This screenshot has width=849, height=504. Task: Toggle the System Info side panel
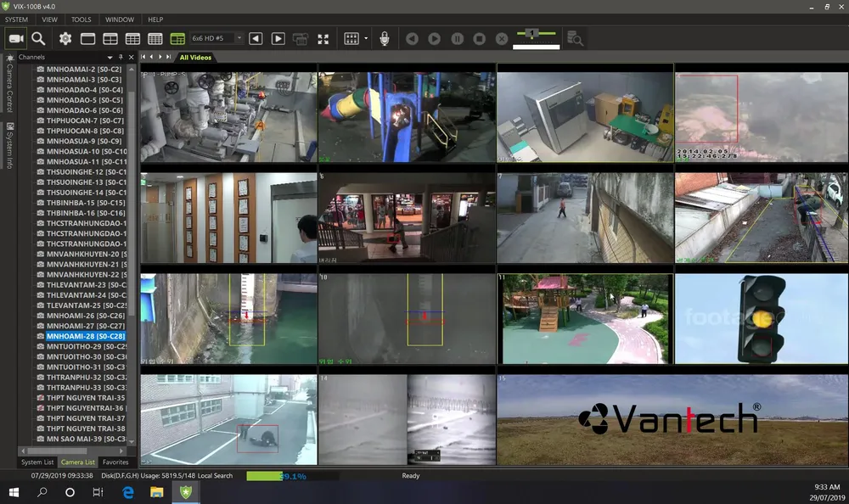pos(9,146)
